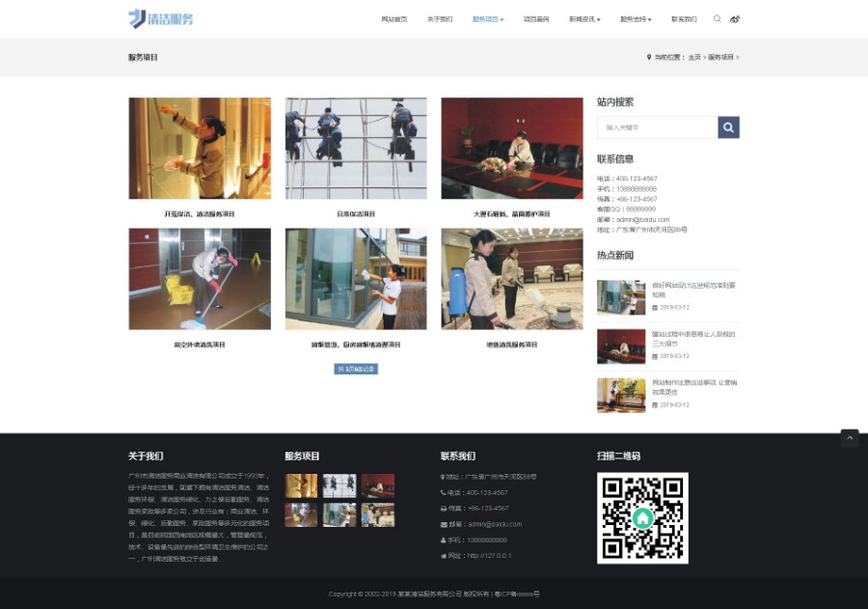Click the 主页 breadcrumb link
The width and height of the screenshot is (868, 609).
pyautogui.click(x=693, y=57)
